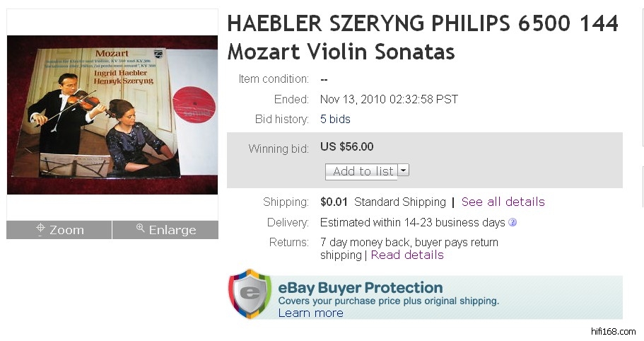Open the 5 bids history link
The width and height of the screenshot is (644, 341).
pyautogui.click(x=335, y=120)
